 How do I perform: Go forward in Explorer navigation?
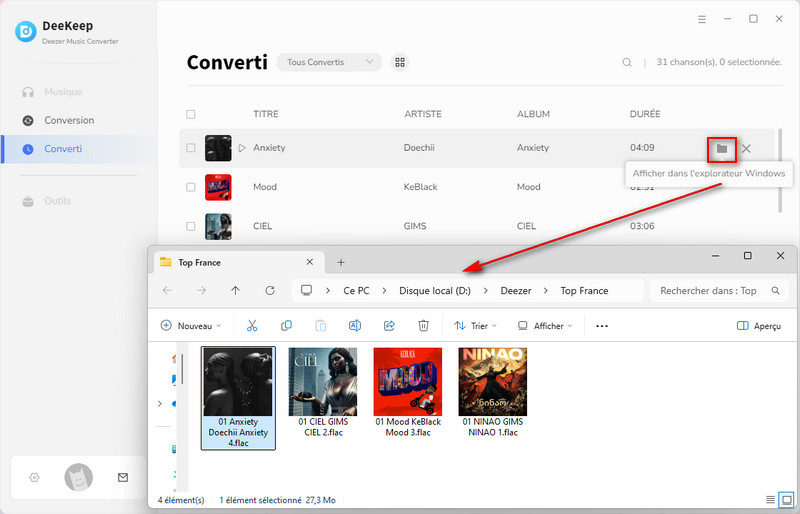(202, 291)
